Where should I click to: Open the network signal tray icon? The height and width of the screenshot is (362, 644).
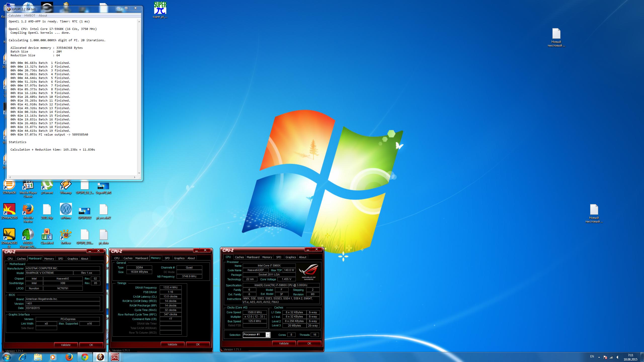click(x=611, y=357)
